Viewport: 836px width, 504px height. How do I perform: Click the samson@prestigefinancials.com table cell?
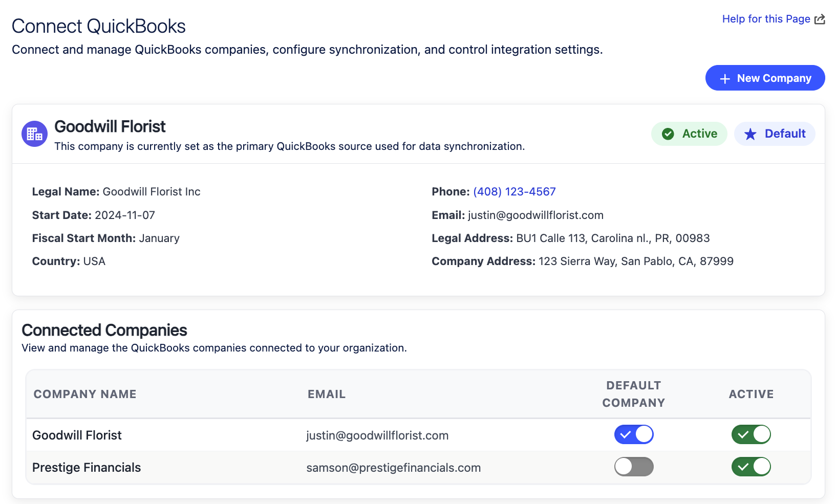pyautogui.click(x=394, y=468)
